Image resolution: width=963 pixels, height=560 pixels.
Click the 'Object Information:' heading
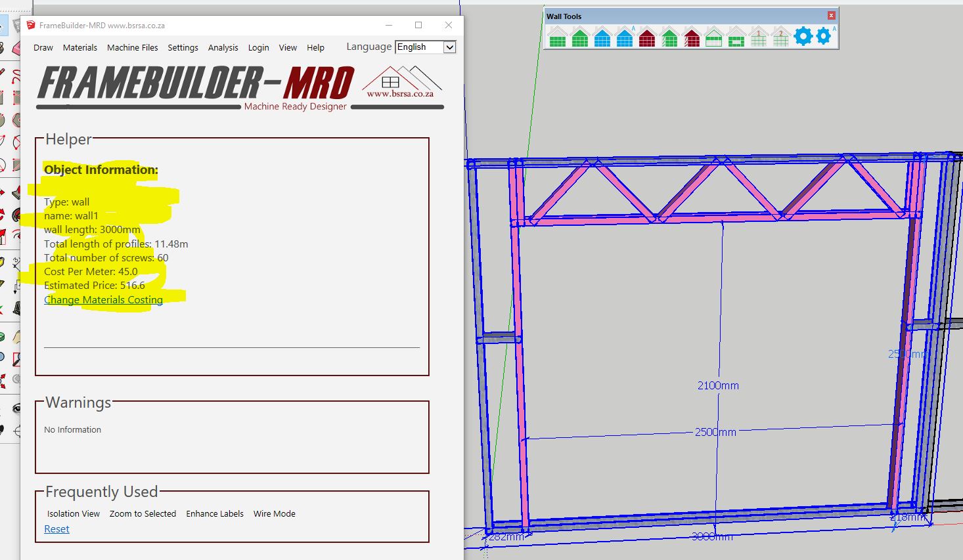101,170
